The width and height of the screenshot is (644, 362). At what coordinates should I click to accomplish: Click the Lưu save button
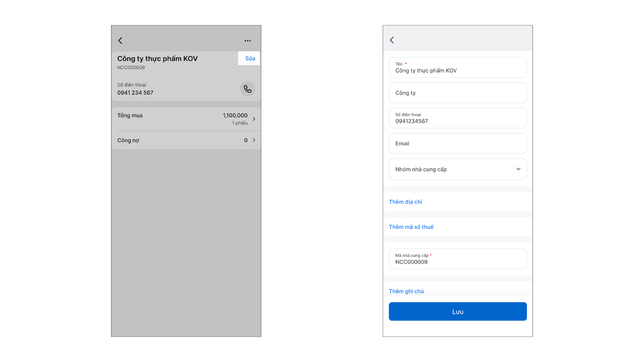point(458,312)
